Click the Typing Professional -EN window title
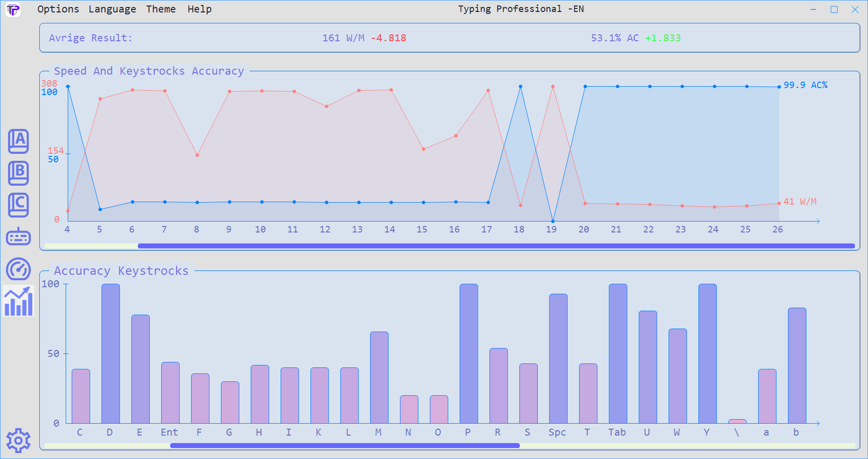 click(x=521, y=9)
